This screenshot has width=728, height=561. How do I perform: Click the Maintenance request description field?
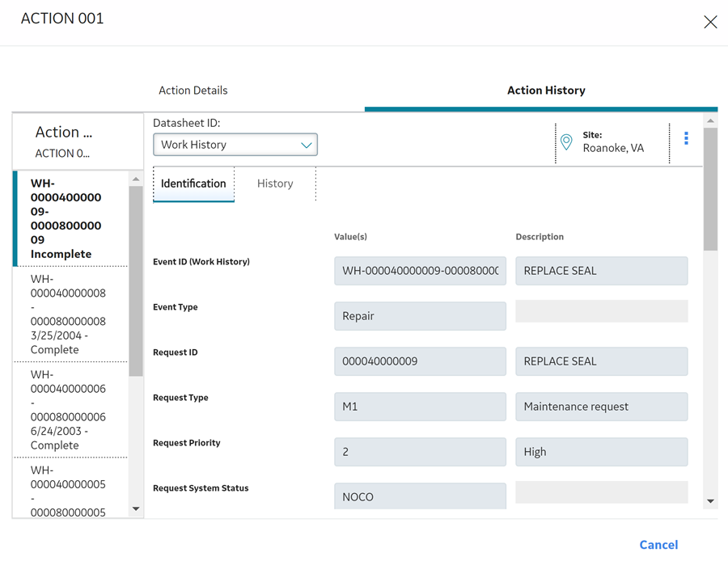click(602, 407)
